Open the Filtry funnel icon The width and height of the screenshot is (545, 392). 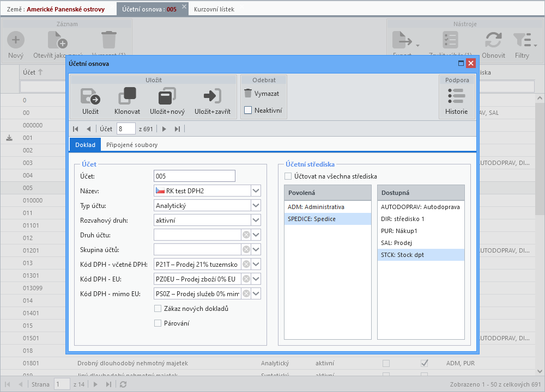[522, 40]
